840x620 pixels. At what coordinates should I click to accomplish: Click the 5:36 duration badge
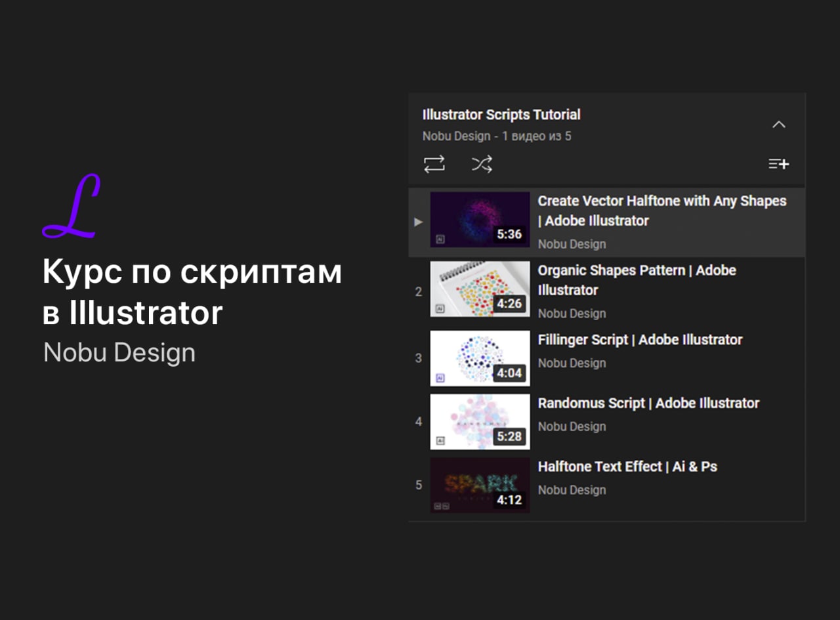click(x=509, y=234)
